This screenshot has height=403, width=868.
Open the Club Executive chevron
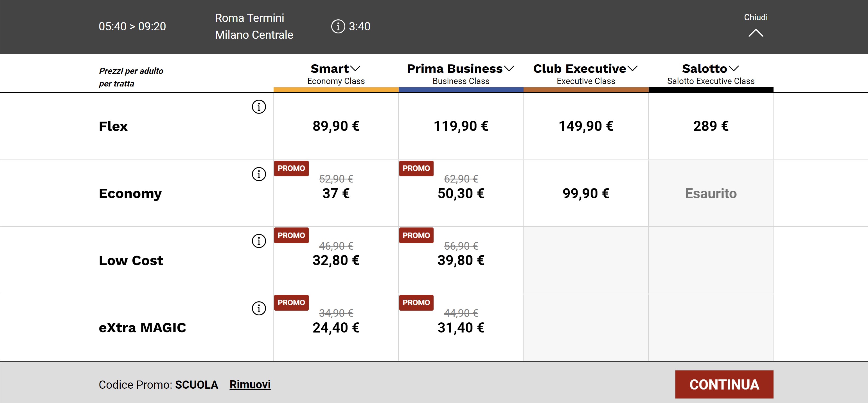tap(632, 69)
